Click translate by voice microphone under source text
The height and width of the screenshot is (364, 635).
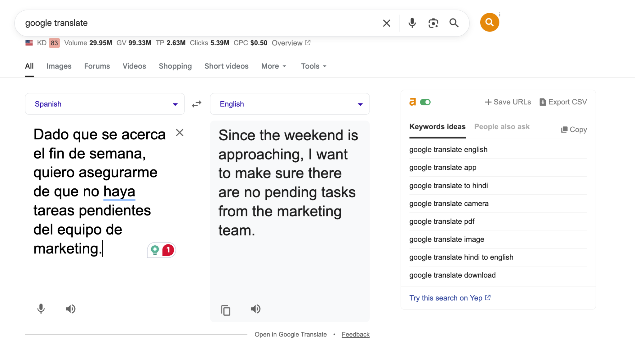click(x=41, y=309)
